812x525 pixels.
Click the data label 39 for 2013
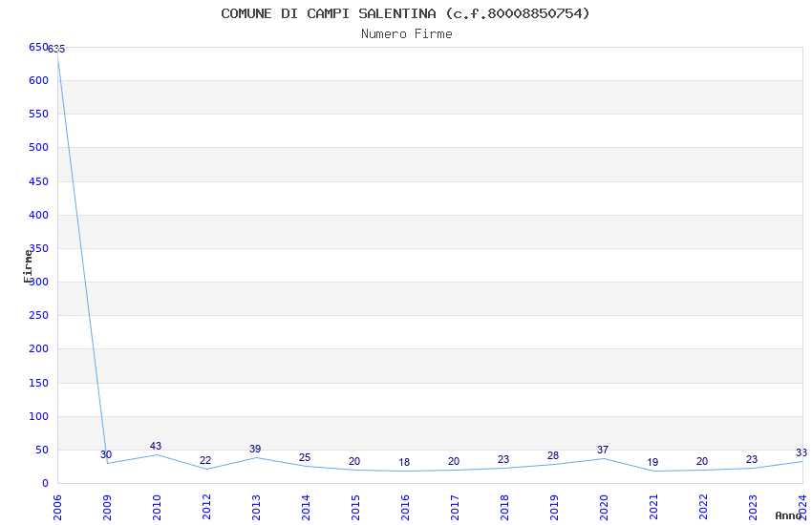(255, 449)
